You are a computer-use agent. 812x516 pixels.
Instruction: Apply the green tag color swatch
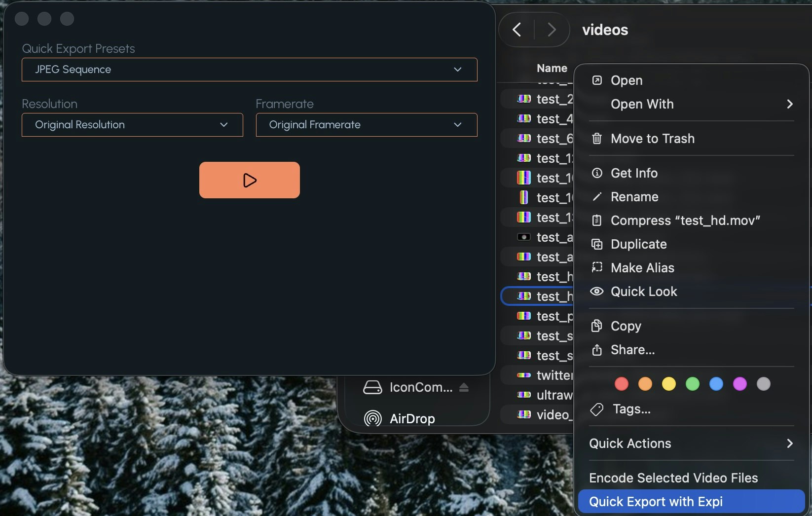692,384
